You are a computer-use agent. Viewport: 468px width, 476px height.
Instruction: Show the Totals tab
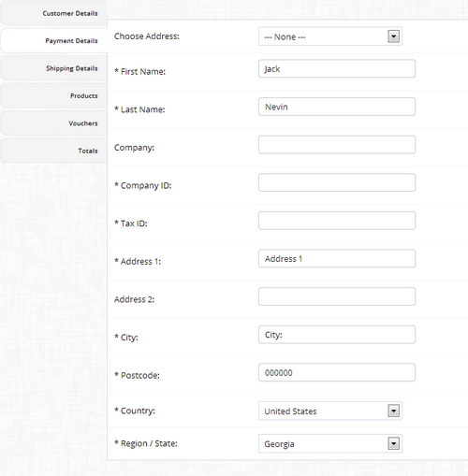[x=53, y=151]
